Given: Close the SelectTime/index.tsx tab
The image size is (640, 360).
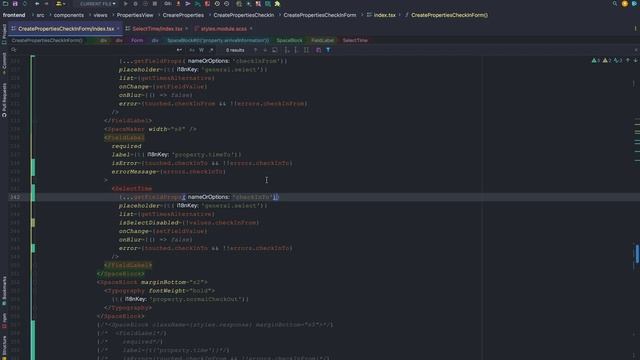Looking at the screenshot, I should pyautogui.click(x=187, y=29).
